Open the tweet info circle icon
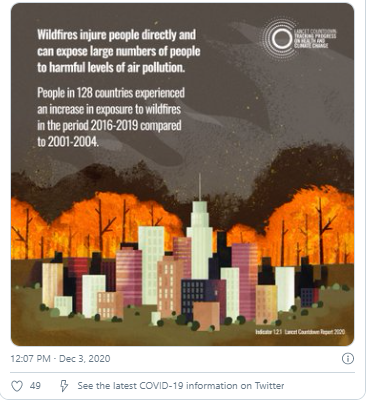 pos(348,359)
